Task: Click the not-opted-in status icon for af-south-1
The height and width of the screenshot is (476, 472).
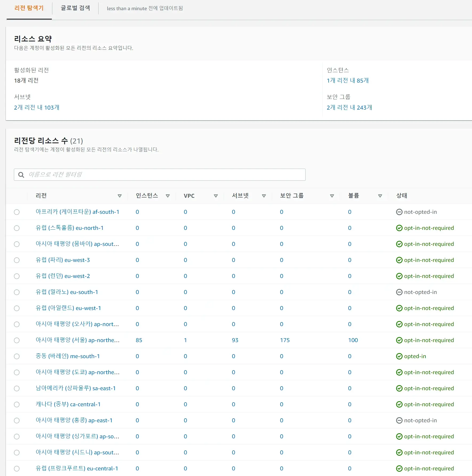Action: (399, 212)
